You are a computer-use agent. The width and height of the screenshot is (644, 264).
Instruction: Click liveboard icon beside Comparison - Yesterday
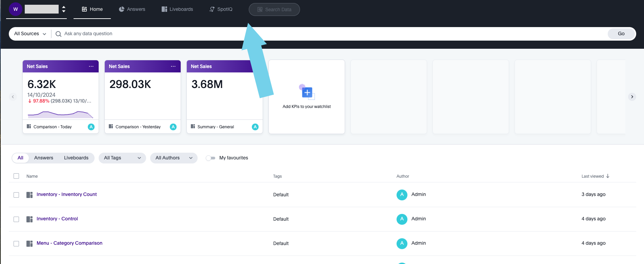point(111,126)
